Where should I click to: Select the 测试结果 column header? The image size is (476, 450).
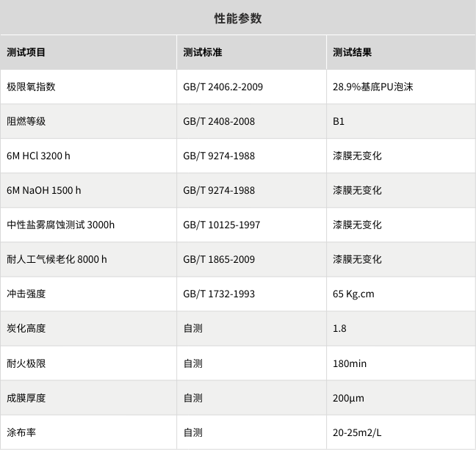352,52
